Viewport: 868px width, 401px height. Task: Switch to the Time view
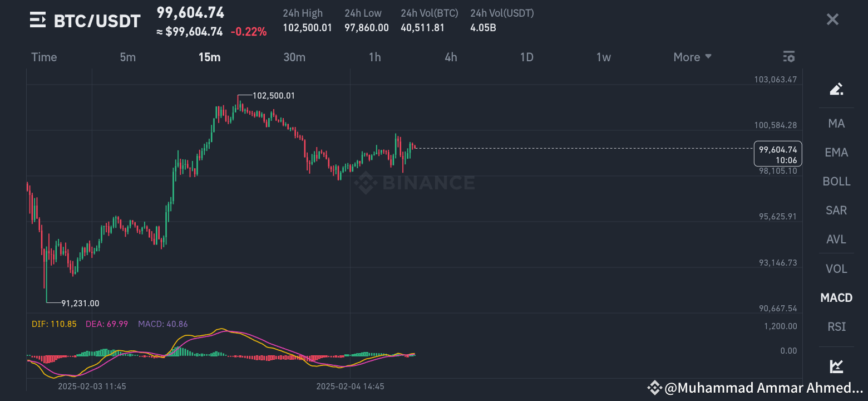click(44, 57)
